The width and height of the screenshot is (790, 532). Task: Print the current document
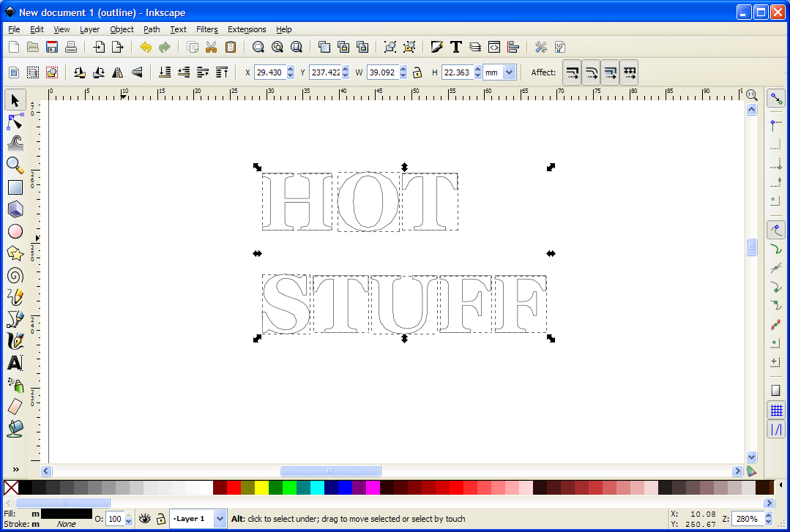(x=71, y=47)
